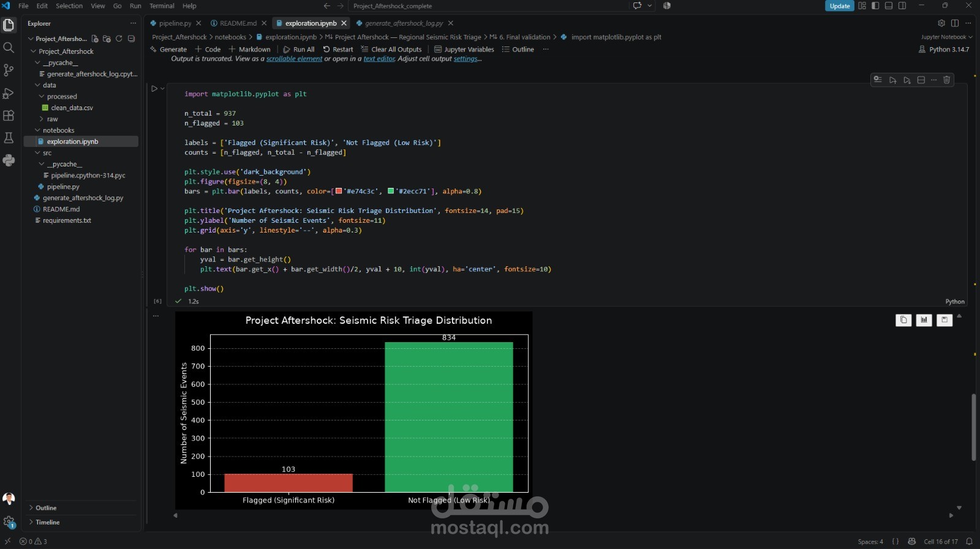The width and height of the screenshot is (980, 549).
Task: Save the plot output image
Action: [944, 320]
